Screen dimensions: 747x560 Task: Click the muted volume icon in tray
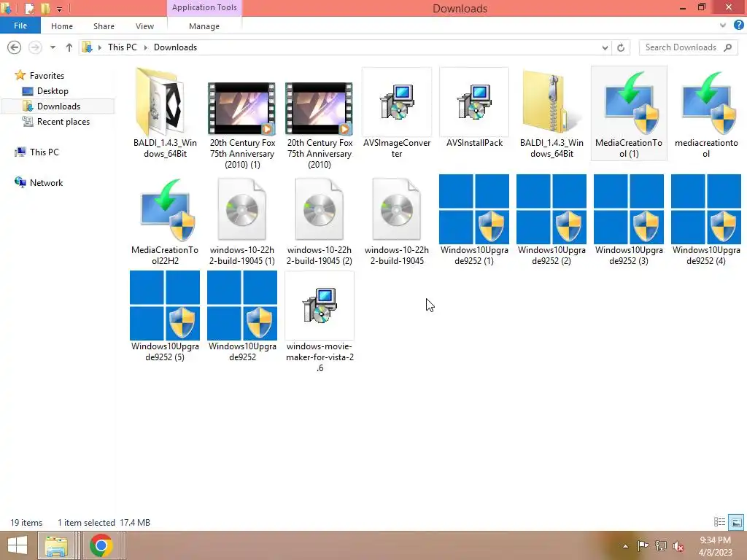click(678, 546)
